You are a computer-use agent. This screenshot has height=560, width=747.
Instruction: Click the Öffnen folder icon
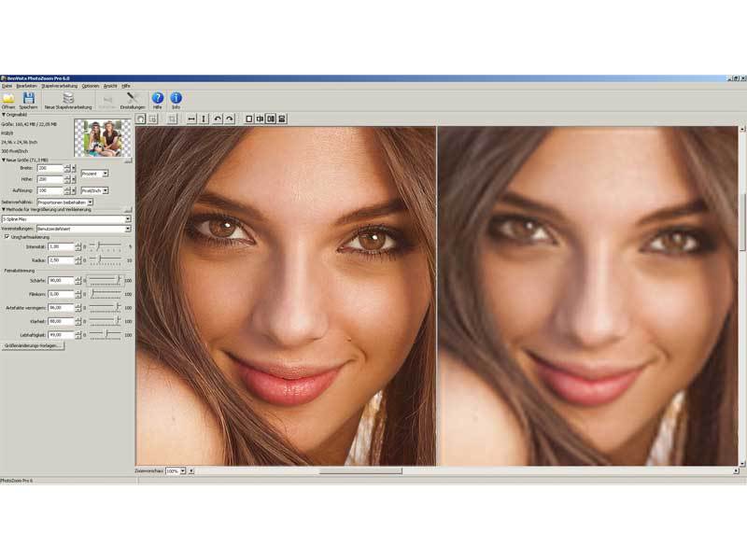click(8, 99)
